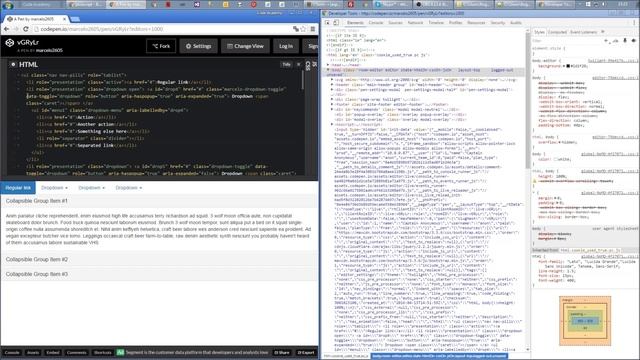Click the marcelo2605 author link
The height and width of the screenshot is (360, 640).
(49, 50)
